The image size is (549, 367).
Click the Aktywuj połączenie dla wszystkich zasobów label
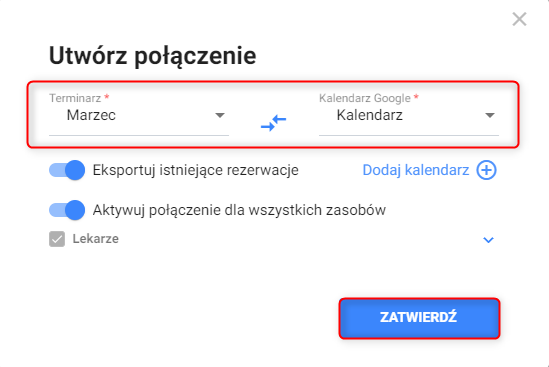pyautogui.click(x=239, y=210)
